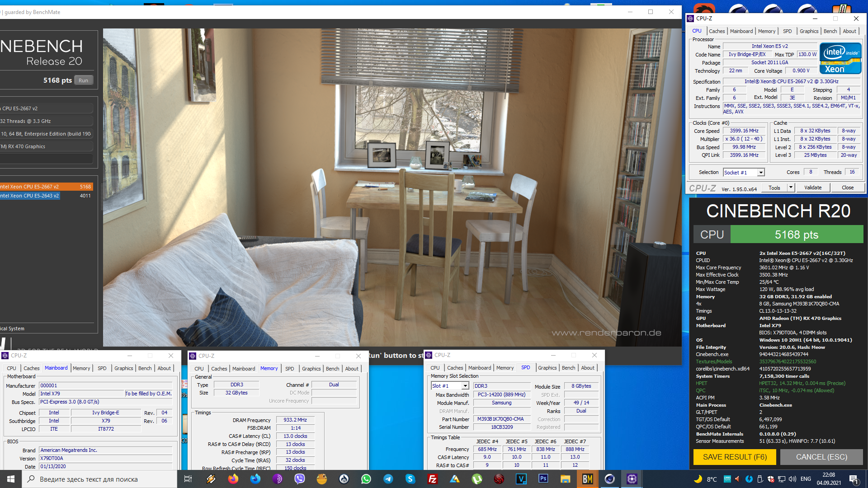The width and height of the screenshot is (868, 488).
Task: Click the Windows taskbar search box
Action: tap(99, 479)
